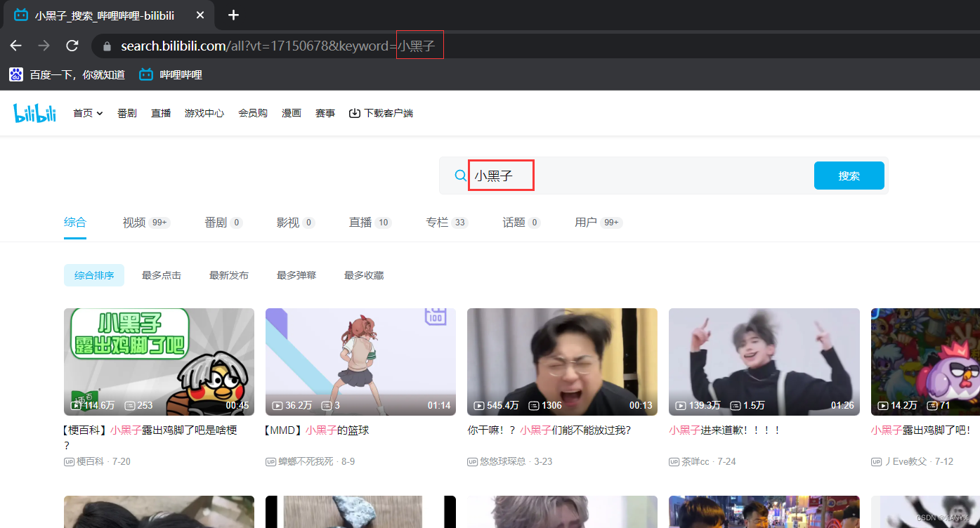Click the browser address bar URL
The height and width of the screenshot is (528, 980).
pyautogui.click(x=278, y=46)
